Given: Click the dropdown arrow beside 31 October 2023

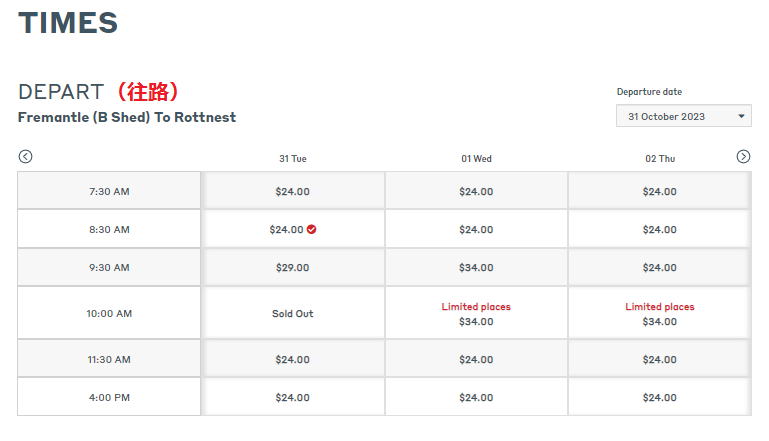Looking at the screenshot, I should (741, 116).
